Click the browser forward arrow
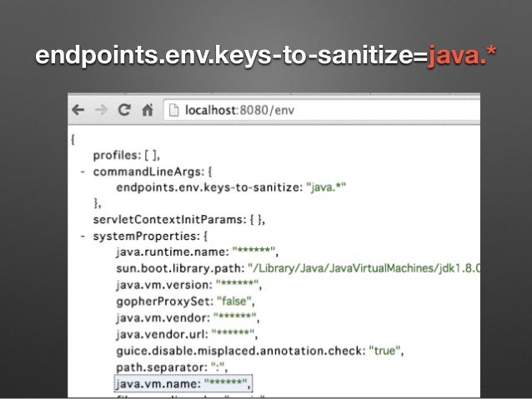Image resolution: width=532 pixels, height=399 pixels. pyautogui.click(x=101, y=110)
